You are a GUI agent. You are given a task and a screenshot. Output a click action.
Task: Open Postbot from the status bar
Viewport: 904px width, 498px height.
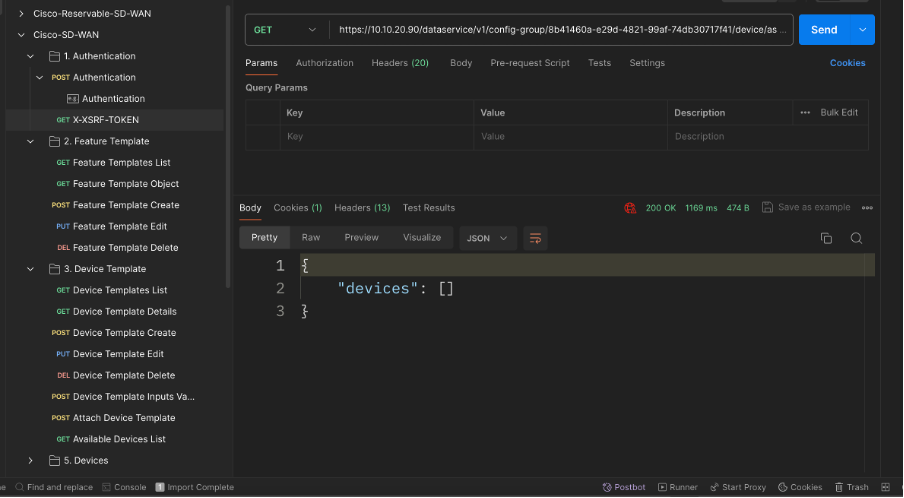click(624, 487)
